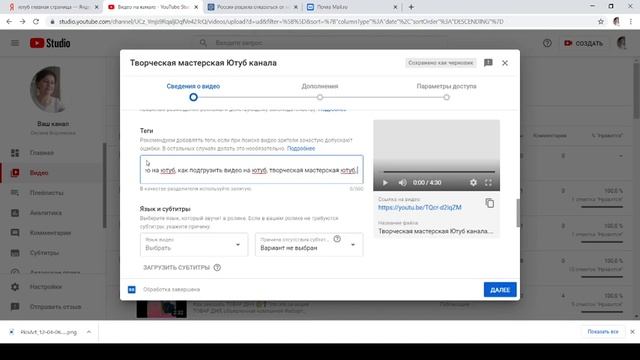Click the search magnifier icon
640x360 pixels.
tap(203, 43)
